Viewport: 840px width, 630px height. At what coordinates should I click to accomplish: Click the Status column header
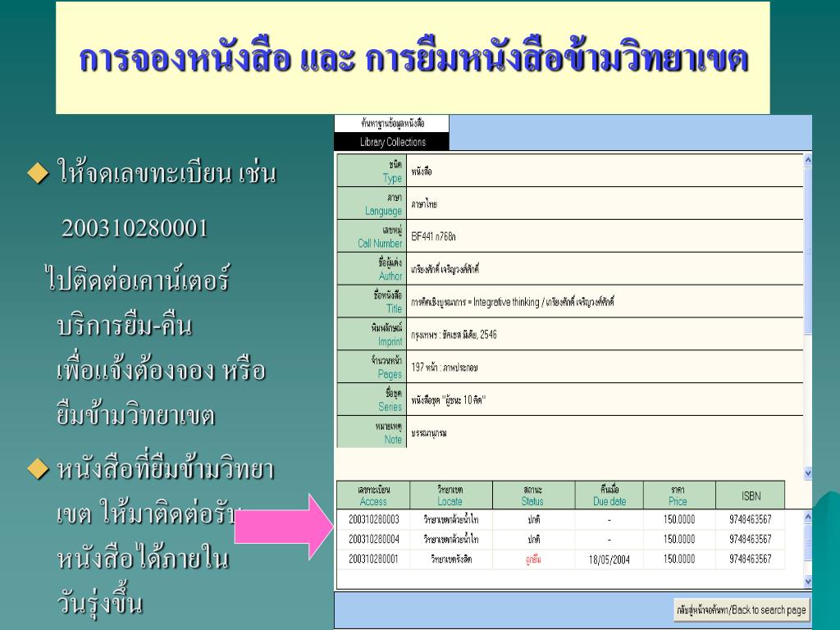[533, 495]
